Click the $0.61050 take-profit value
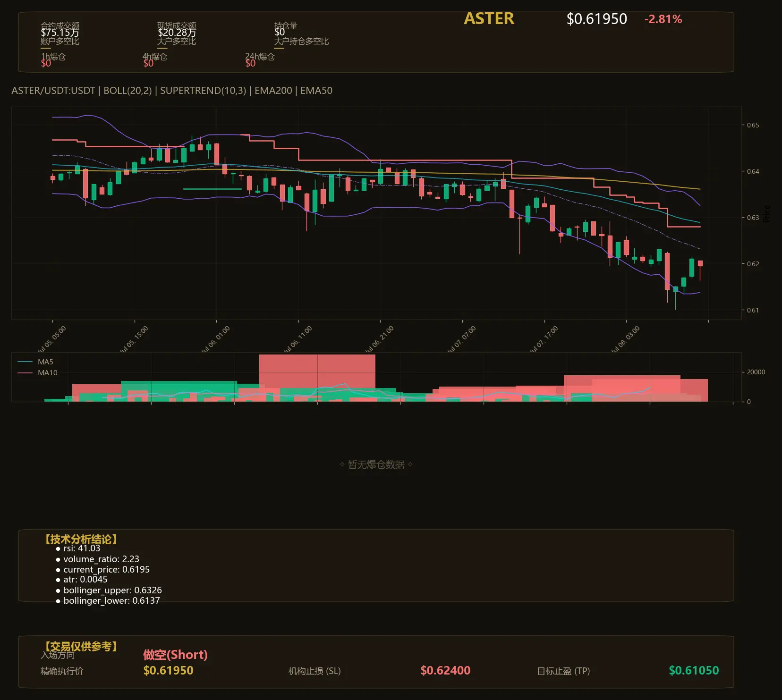 click(x=694, y=670)
